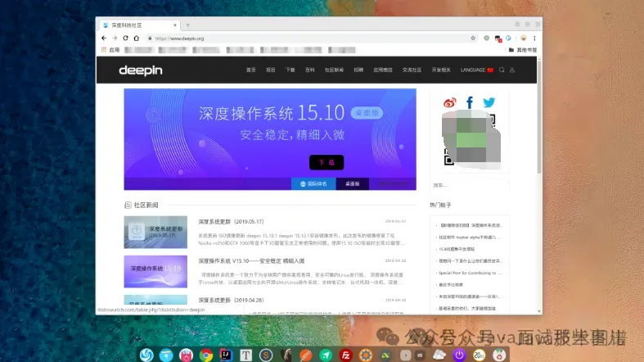Open the green paper-plane dock icon
Screen dimensions: 644x362
pyautogui.click(x=326, y=355)
